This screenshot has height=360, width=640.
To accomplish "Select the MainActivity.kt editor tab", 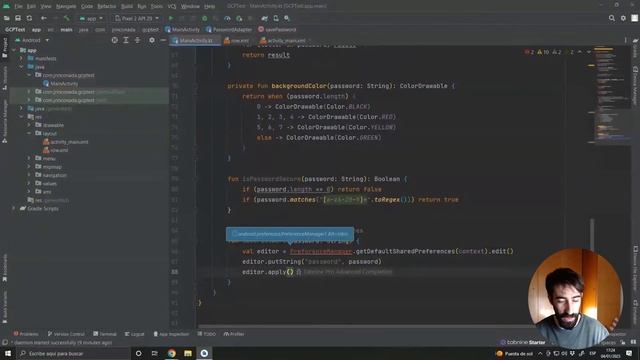I will 195,40.
